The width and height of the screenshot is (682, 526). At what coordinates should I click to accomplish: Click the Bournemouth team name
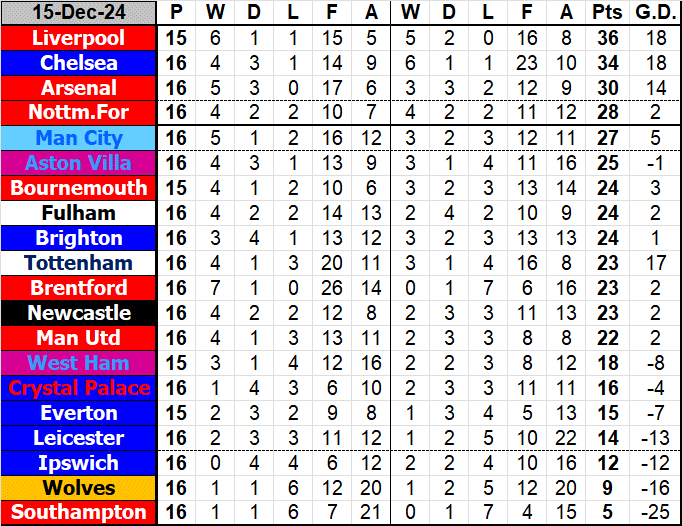pyautogui.click(x=79, y=188)
